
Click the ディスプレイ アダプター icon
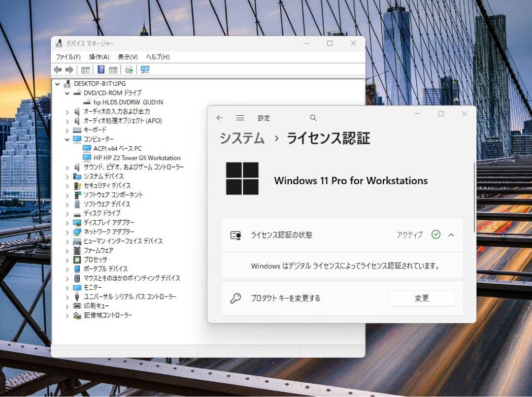pos(77,223)
